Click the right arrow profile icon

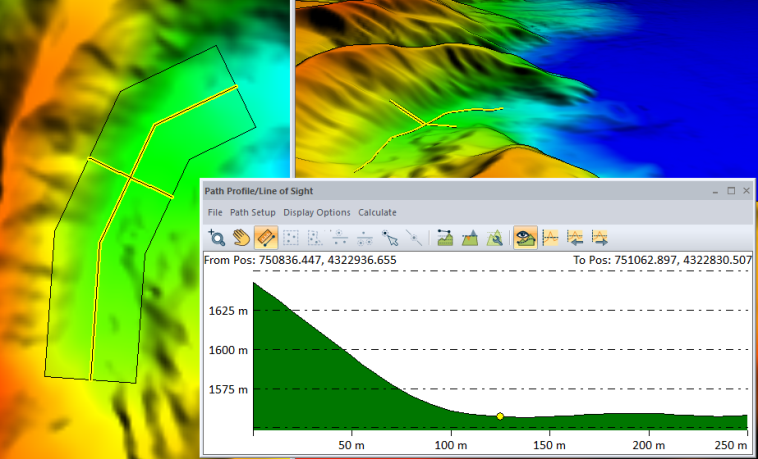pyautogui.click(x=600, y=238)
